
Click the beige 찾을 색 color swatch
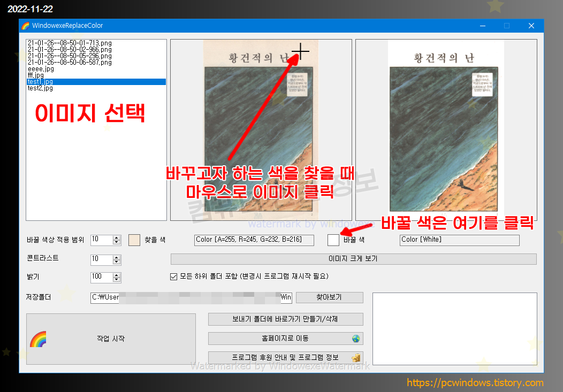(134, 240)
